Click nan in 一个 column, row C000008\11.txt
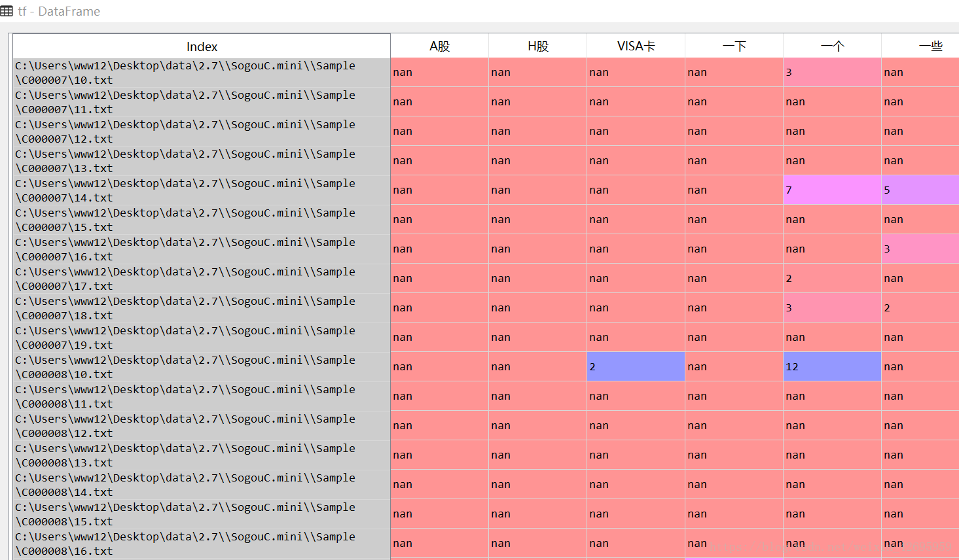The height and width of the screenshot is (560, 959). pyautogui.click(x=833, y=396)
